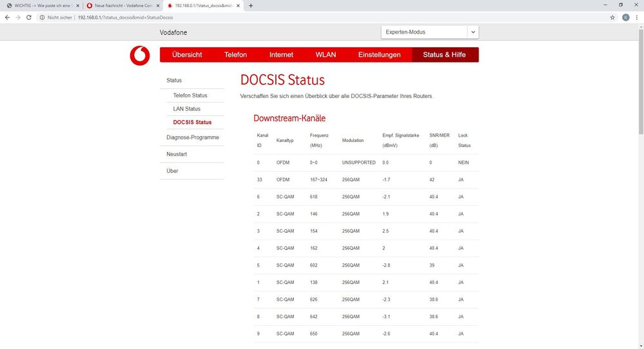The width and height of the screenshot is (644, 349).
Task: Select Status in the sidebar
Action: pos(174,80)
